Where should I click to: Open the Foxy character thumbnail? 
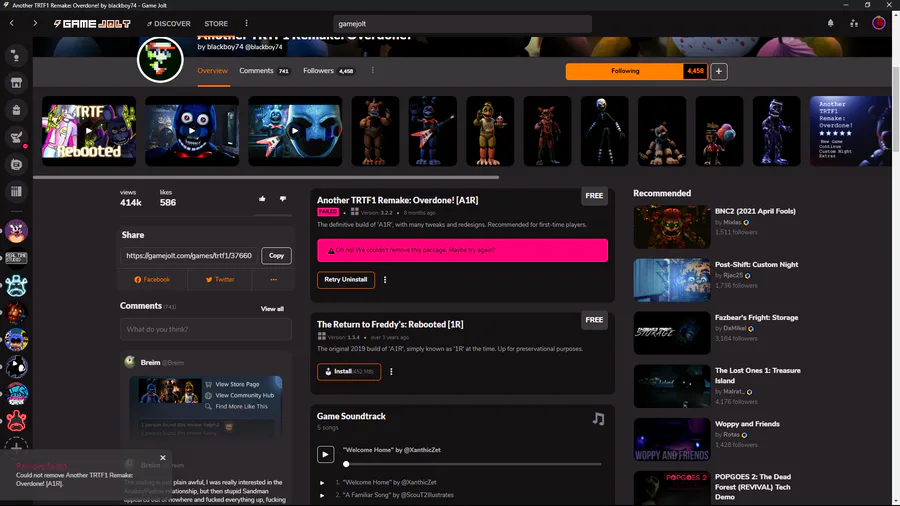[547, 131]
